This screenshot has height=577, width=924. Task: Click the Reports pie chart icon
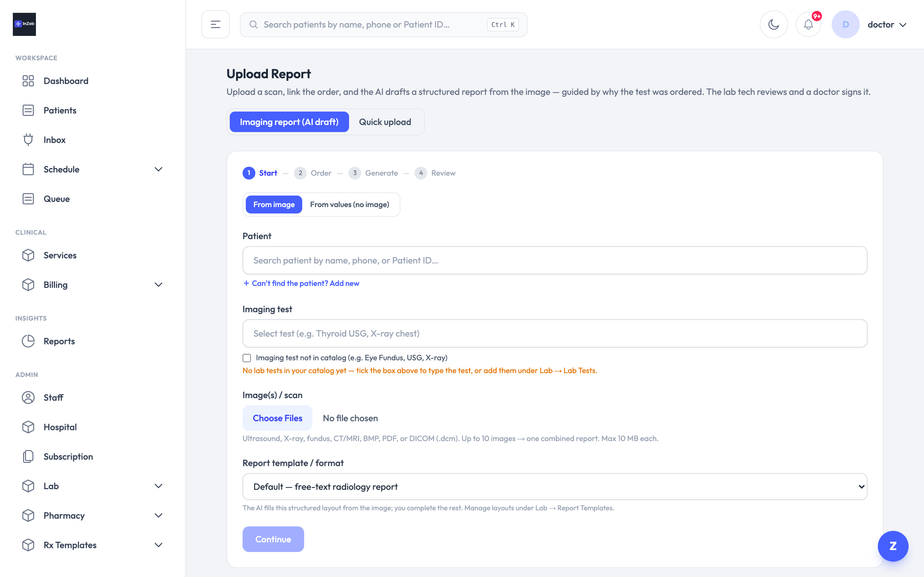click(x=28, y=341)
